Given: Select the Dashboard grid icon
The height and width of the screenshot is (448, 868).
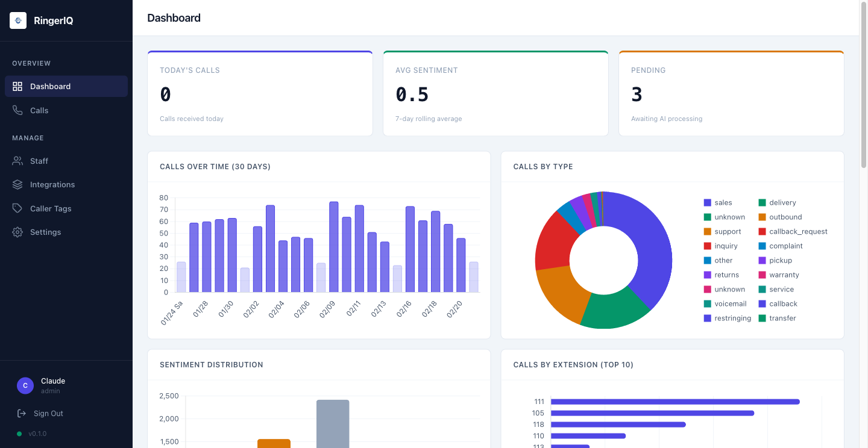Looking at the screenshot, I should pos(18,86).
